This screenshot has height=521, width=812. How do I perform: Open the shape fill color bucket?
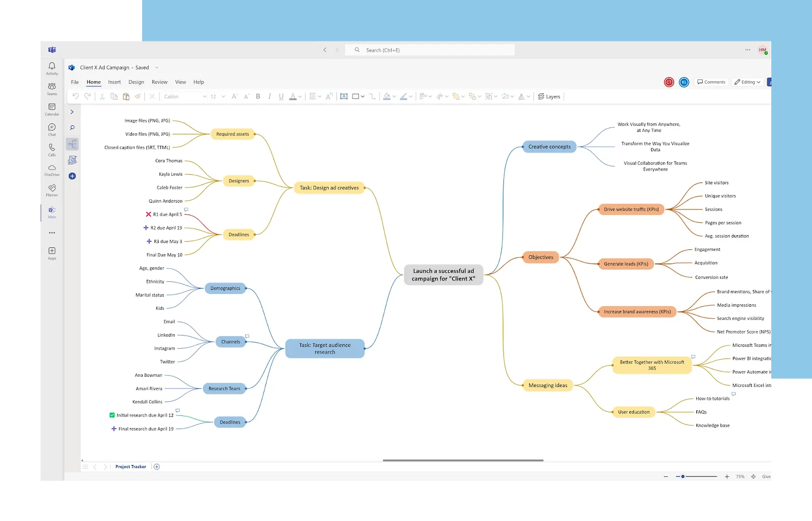coord(387,96)
